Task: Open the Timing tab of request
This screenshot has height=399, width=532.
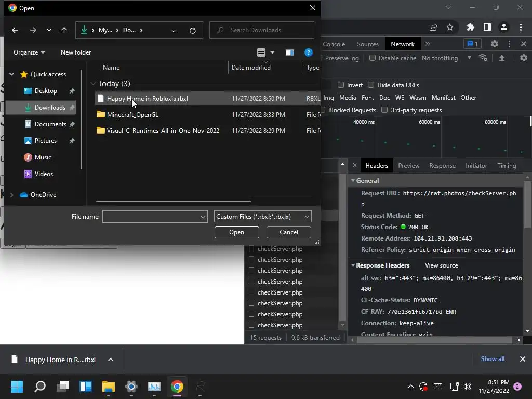Action: coord(507,166)
